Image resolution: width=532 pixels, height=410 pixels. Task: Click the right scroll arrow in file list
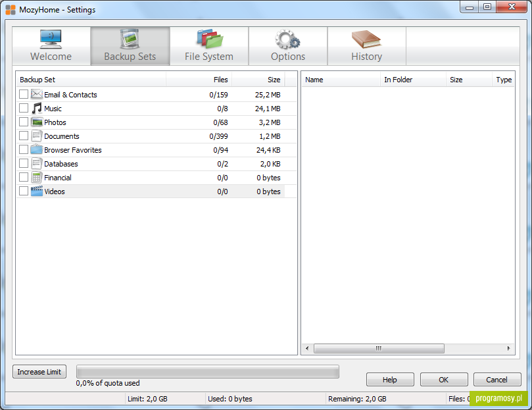point(508,348)
